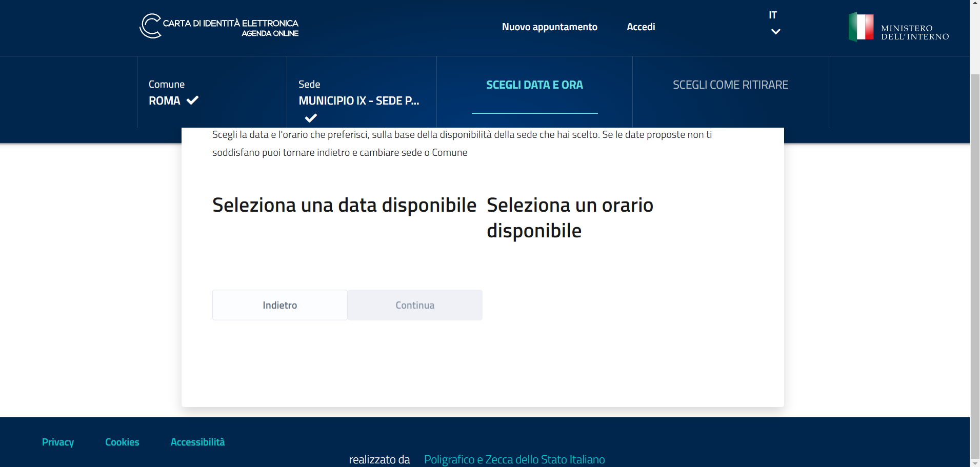Open the Privacy footer link
Image resolution: width=980 pixels, height=467 pixels.
58,442
